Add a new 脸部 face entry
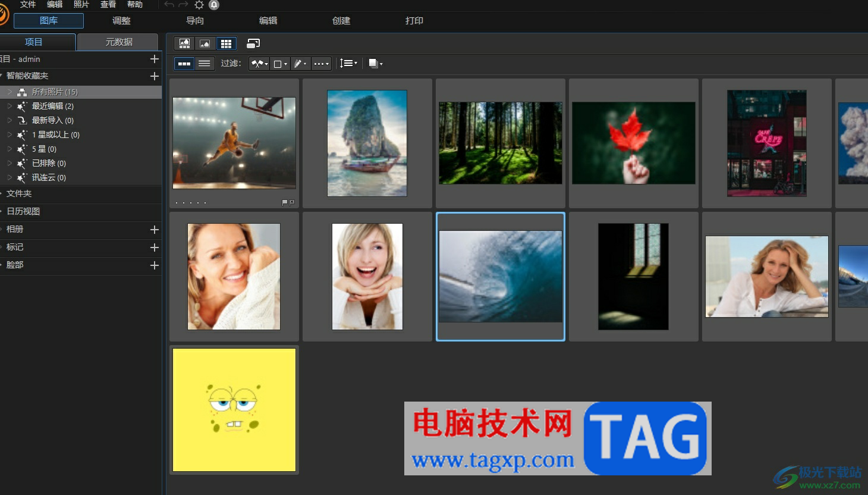 (x=155, y=265)
